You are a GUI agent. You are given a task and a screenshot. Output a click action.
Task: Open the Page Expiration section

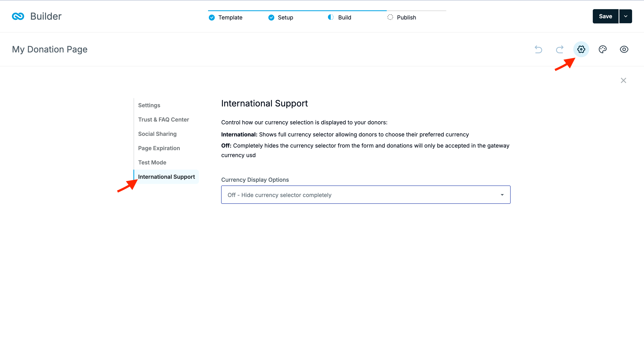[x=159, y=148]
